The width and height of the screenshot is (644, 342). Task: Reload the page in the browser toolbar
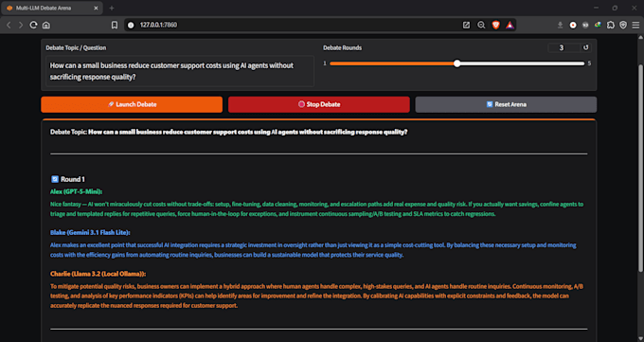[34, 25]
